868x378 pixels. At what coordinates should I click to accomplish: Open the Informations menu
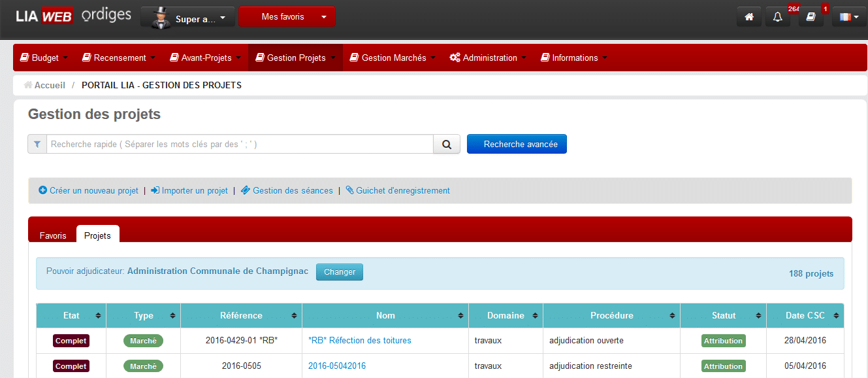[x=574, y=58]
